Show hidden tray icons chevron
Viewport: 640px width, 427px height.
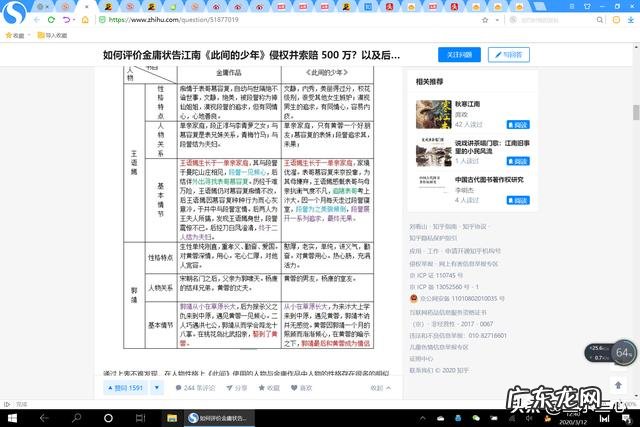422,418
